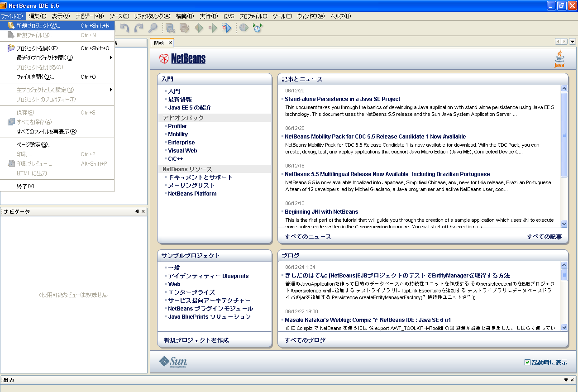Click the Undo arrow in the toolbar
This screenshot has width=578, height=392.
click(x=124, y=28)
